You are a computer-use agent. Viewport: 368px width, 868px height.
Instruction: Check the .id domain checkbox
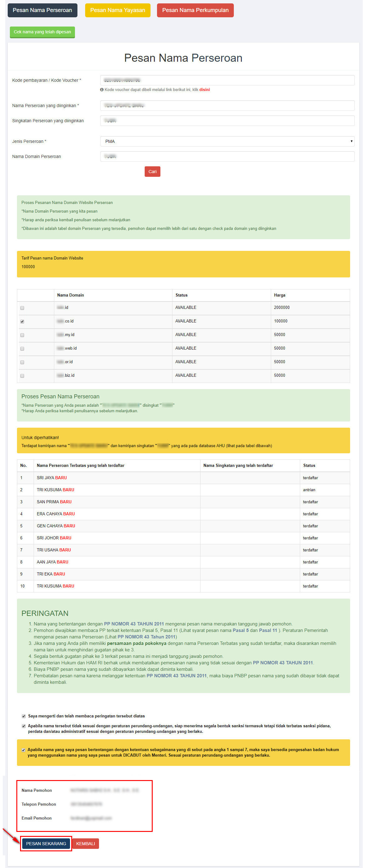coord(22,308)
